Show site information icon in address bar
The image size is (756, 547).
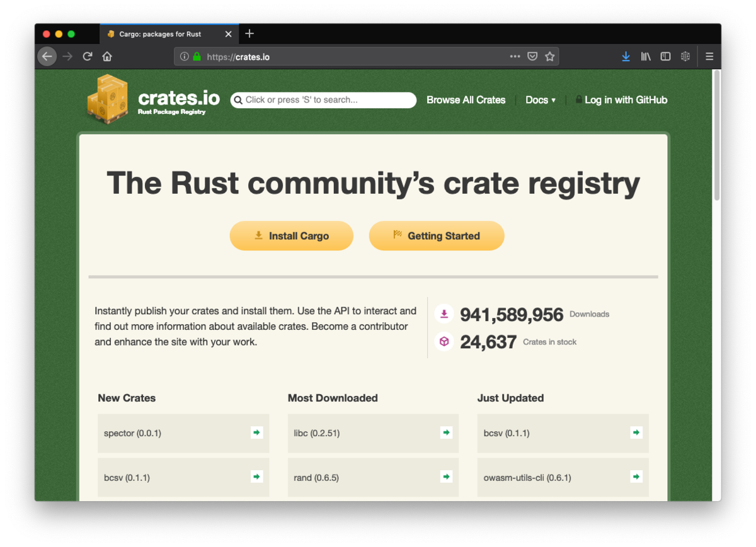[x=184, y=57]
